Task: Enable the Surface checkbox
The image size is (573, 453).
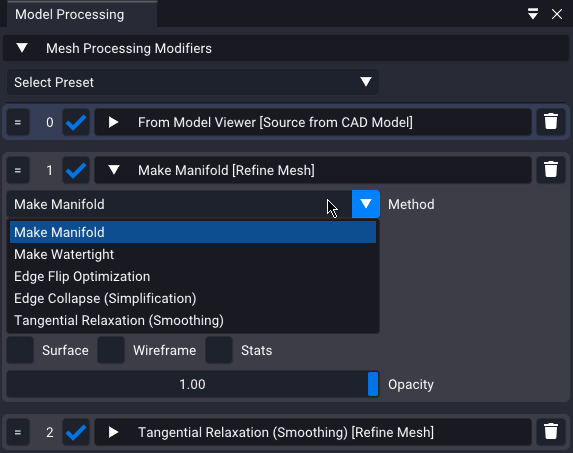Action: click(x=20, y=350)
